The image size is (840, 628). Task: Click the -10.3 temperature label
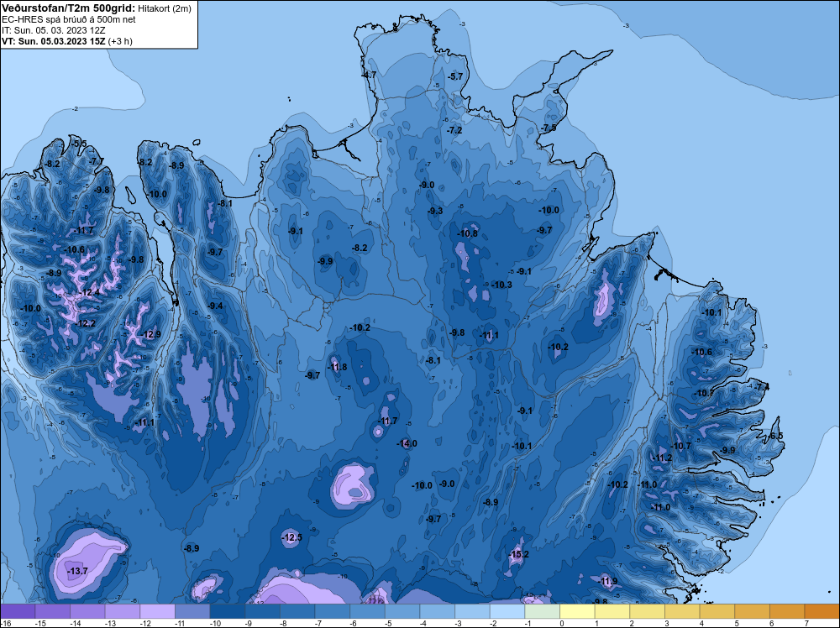(502, 285)
